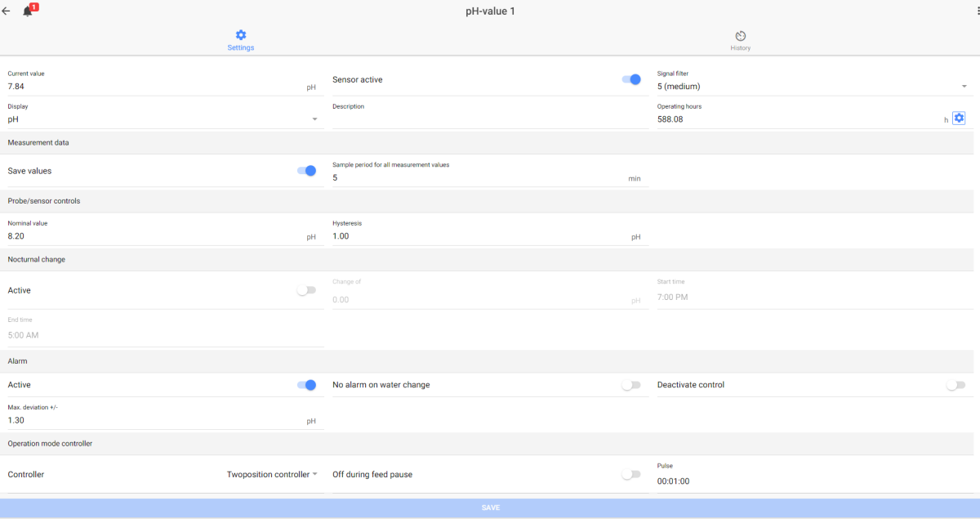Disable the Alarm Active switch
This screenshot has height=519, width=980.
[306, 385]
